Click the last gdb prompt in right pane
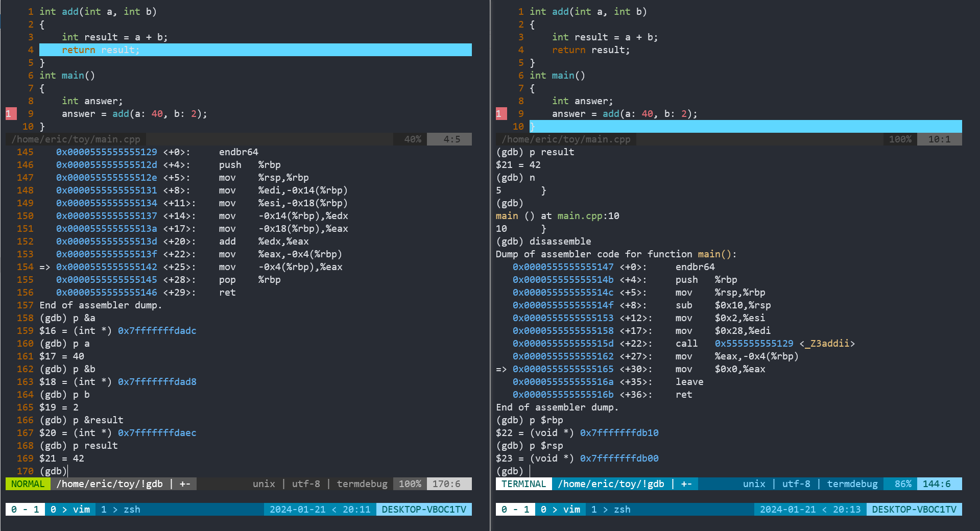The image size is (980, 531). click(510, 471)
